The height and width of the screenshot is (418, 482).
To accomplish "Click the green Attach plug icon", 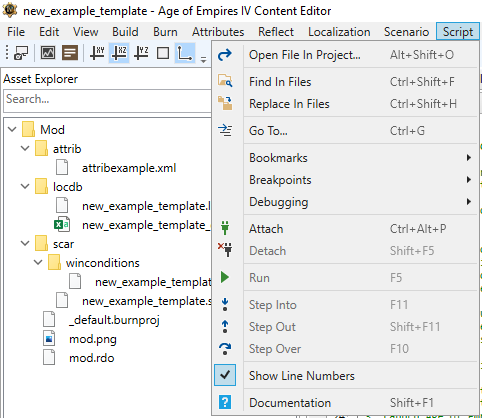I will click(225, 228).
